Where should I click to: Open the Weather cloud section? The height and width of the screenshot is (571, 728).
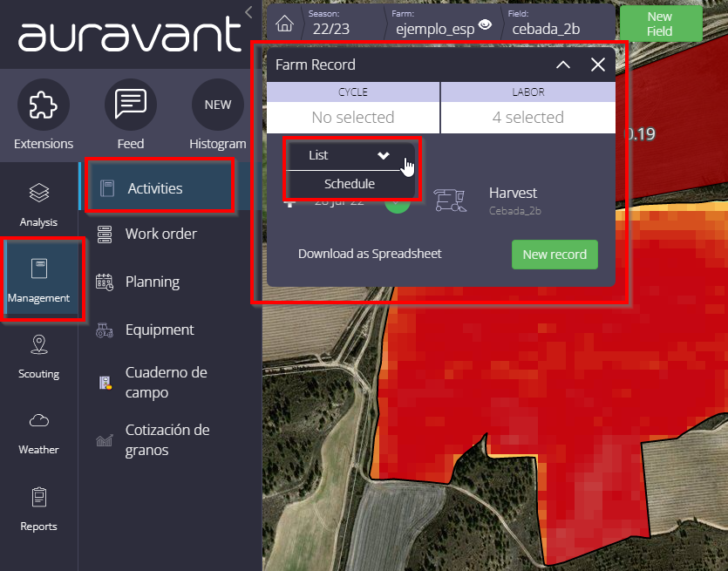(39, 432)
